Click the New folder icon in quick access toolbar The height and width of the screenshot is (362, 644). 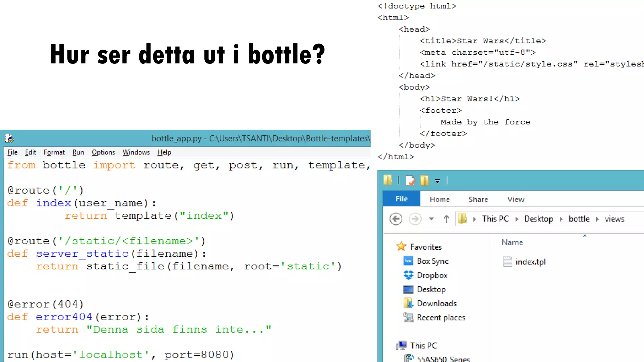(x=424, y=180)
